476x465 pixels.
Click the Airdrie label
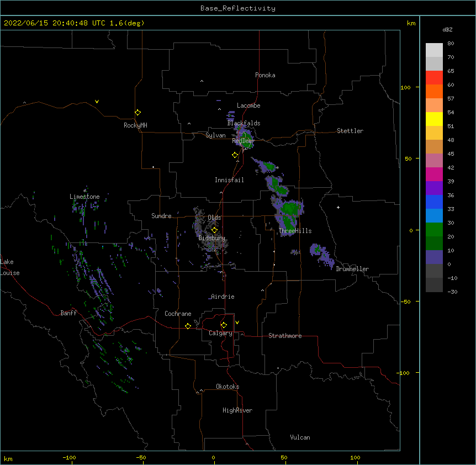(223, 297)
